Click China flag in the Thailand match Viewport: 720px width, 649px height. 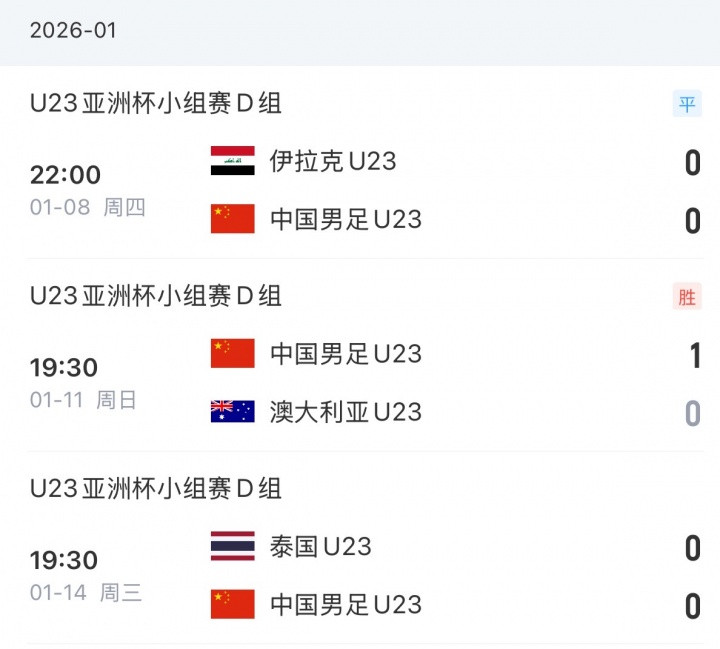point(232,604)
